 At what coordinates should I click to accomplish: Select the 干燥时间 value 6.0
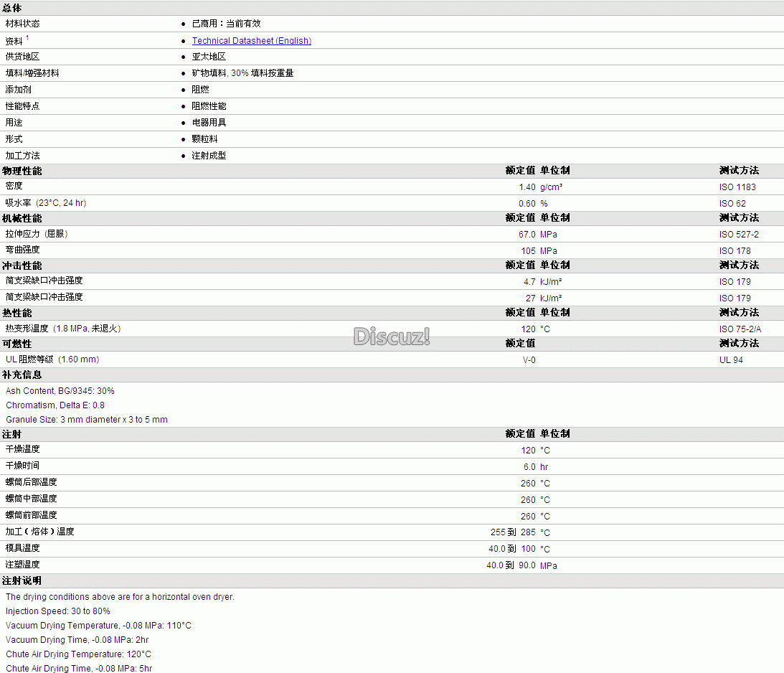coord(529,467)
